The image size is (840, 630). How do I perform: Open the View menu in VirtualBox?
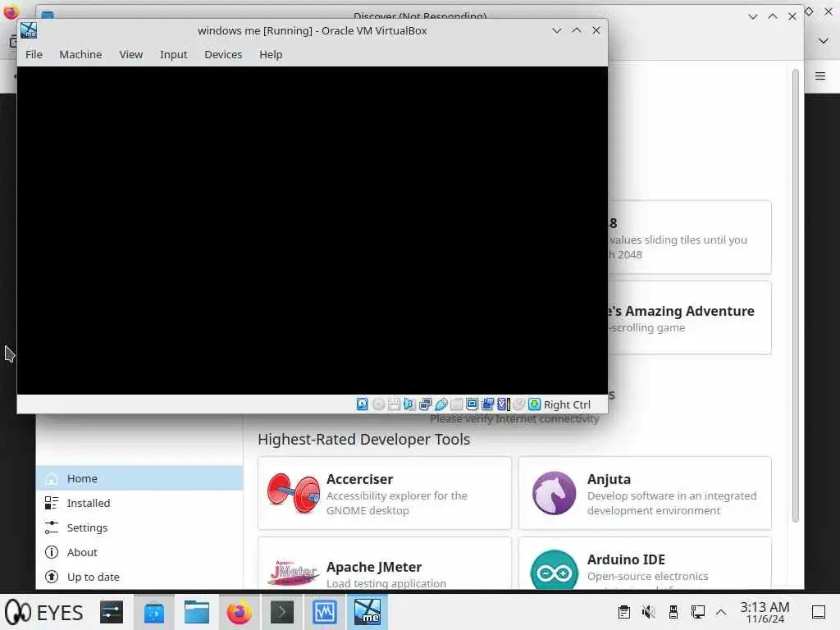(x=130, y=55)
